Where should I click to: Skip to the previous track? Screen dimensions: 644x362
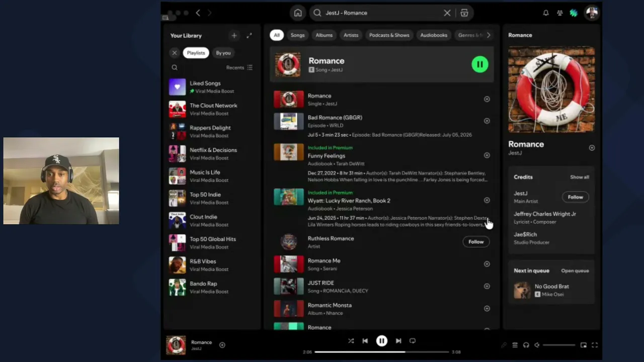pos(365,341)
